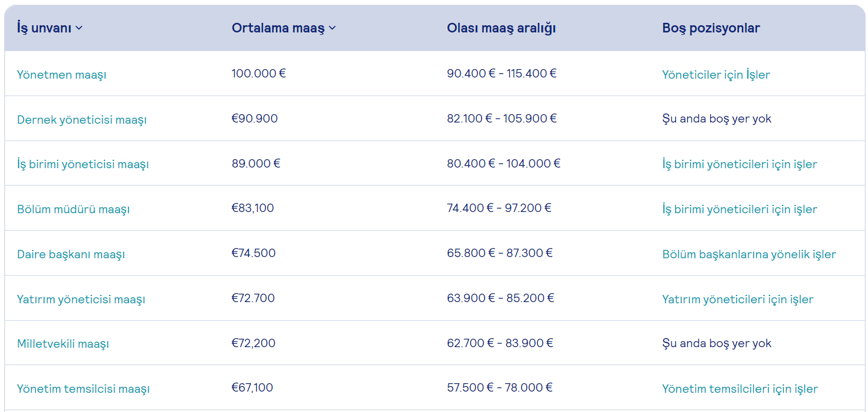The width and height of the screenshot is (868, 412).
Task: View Yönetim temsilcileri için işler
Action: pos(740,389)
